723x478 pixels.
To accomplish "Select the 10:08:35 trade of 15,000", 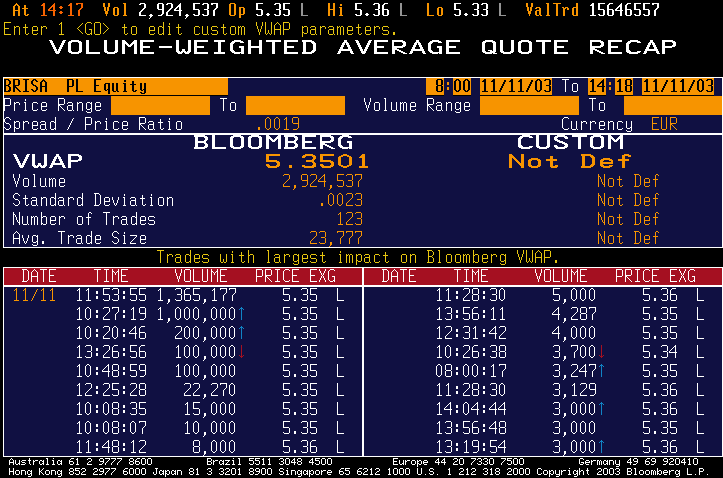I will (x=183, y=409).
